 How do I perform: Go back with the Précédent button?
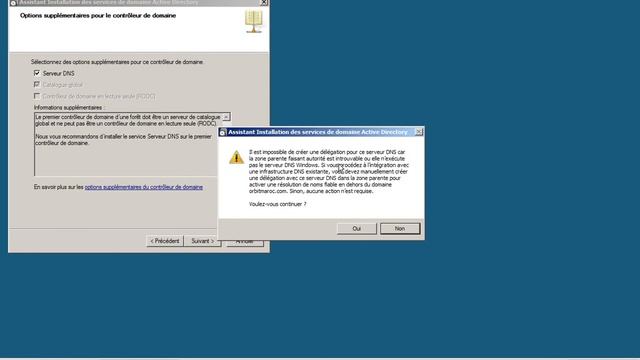click(165, 241)
